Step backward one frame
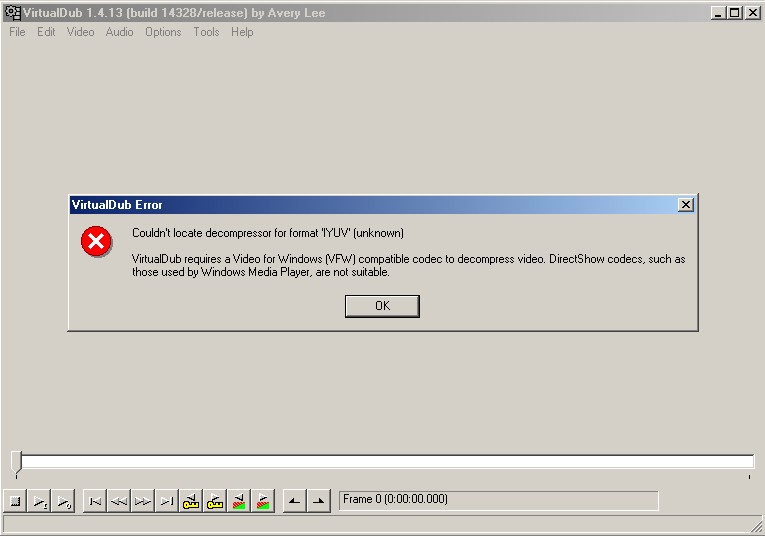 pos(119,501)
